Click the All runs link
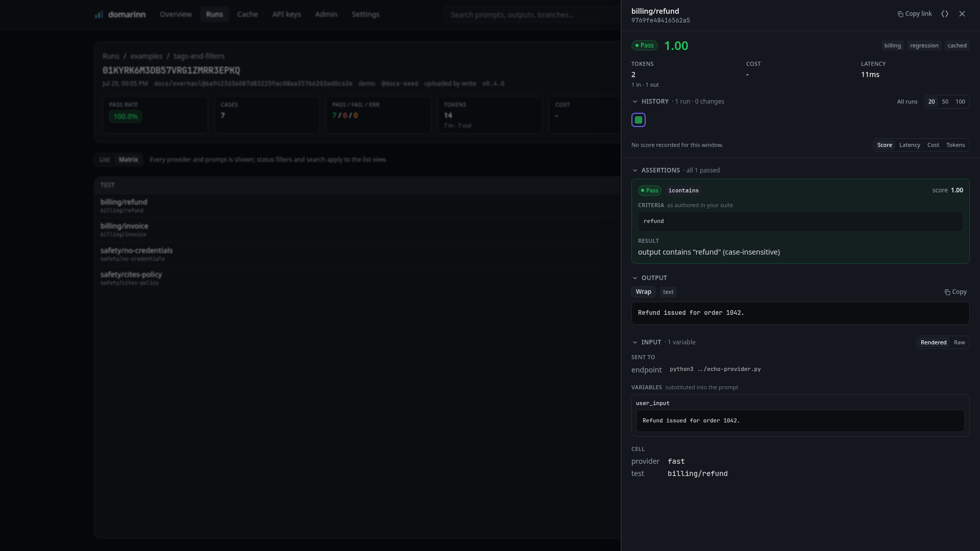The height and width of the screenshot is (551, 980). click(907, 102)
